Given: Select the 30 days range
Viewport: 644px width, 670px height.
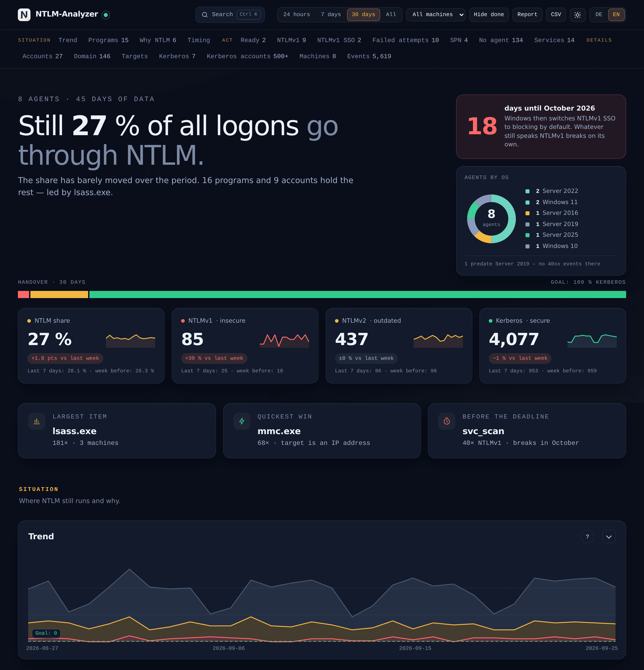Looking at the screenshot, I should click(x=364, y=15).
